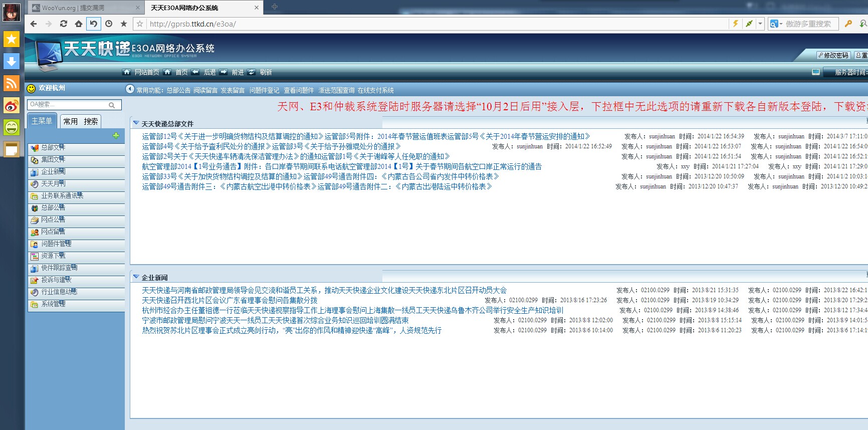Screen dimensions: 868x430
Task: Open favorites star in left sidebar
Action: point(12,39)
